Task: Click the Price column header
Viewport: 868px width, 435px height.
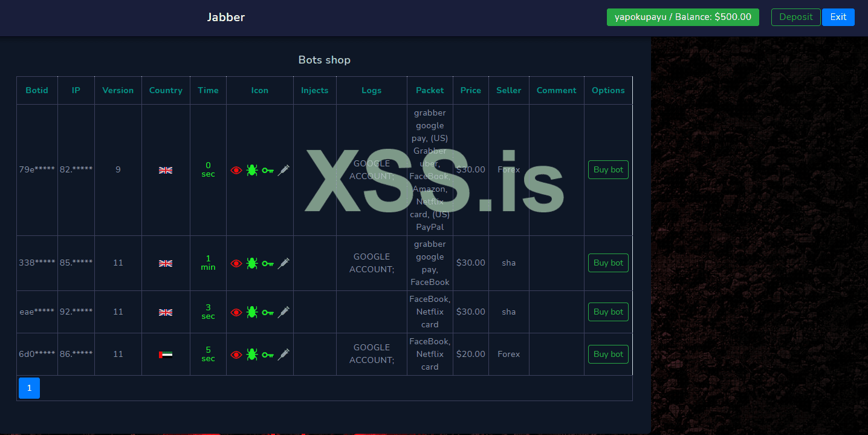Action: tap(471, 90)
